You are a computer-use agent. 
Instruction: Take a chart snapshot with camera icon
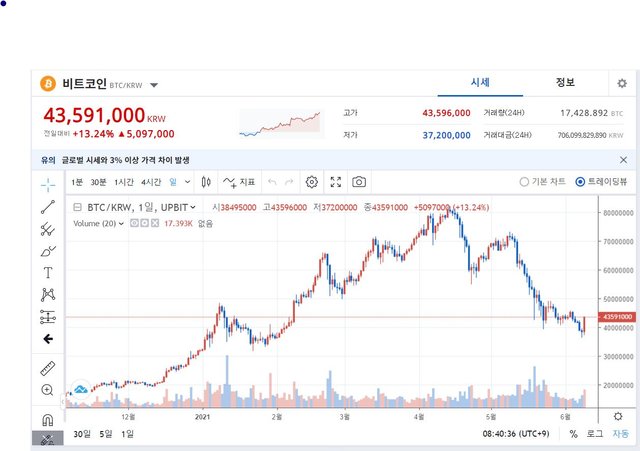(x=359, y=182)
